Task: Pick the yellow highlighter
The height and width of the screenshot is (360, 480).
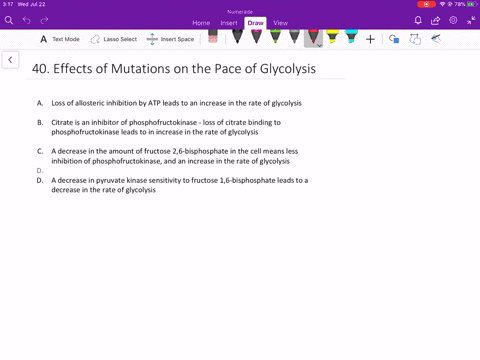Action: [x=332, y=37]
